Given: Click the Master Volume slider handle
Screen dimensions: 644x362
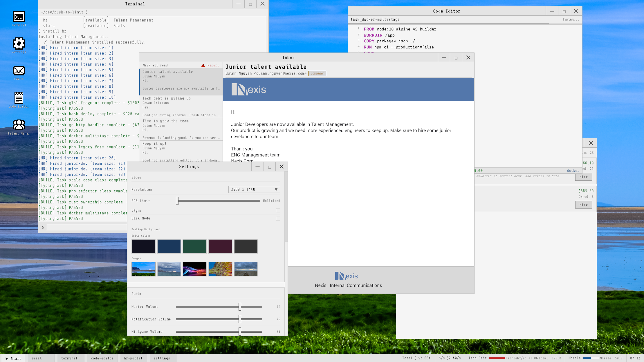Looking at the screenshot, I should [x=240, y=307].
